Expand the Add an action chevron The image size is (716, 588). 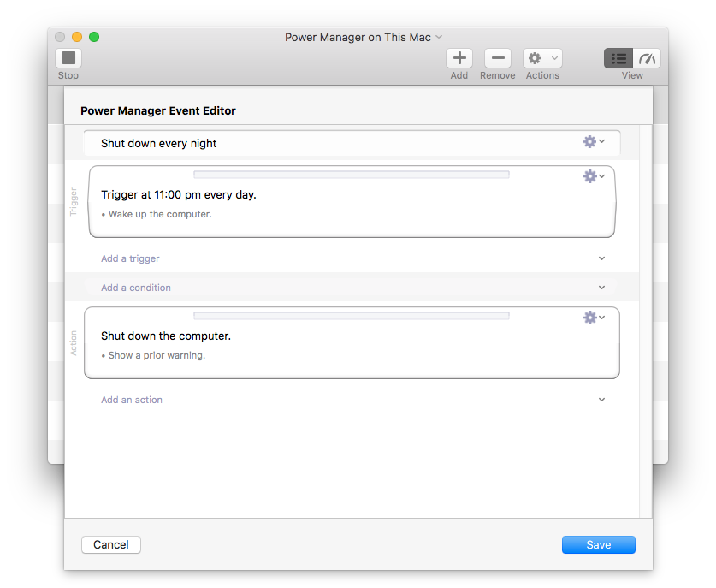[x=602, y=400]
